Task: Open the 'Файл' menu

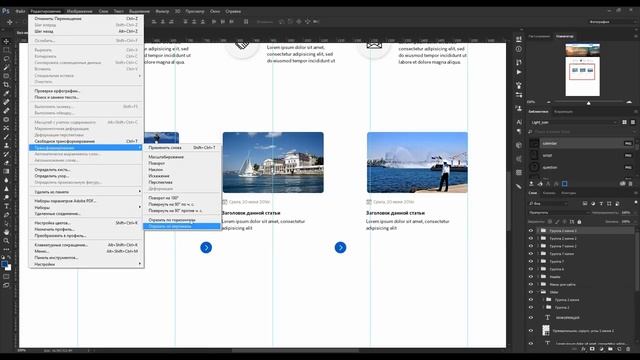Action: [20, 11]
